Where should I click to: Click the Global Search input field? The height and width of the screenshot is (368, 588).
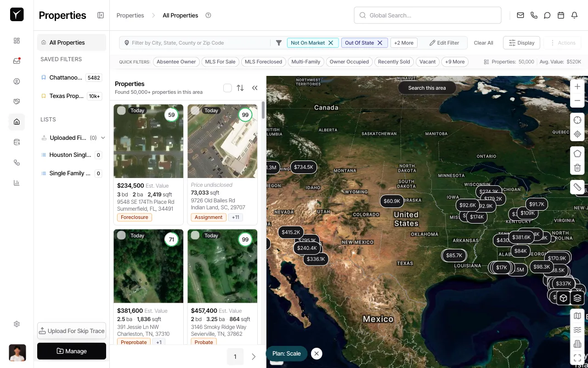(x=427, y=15)
